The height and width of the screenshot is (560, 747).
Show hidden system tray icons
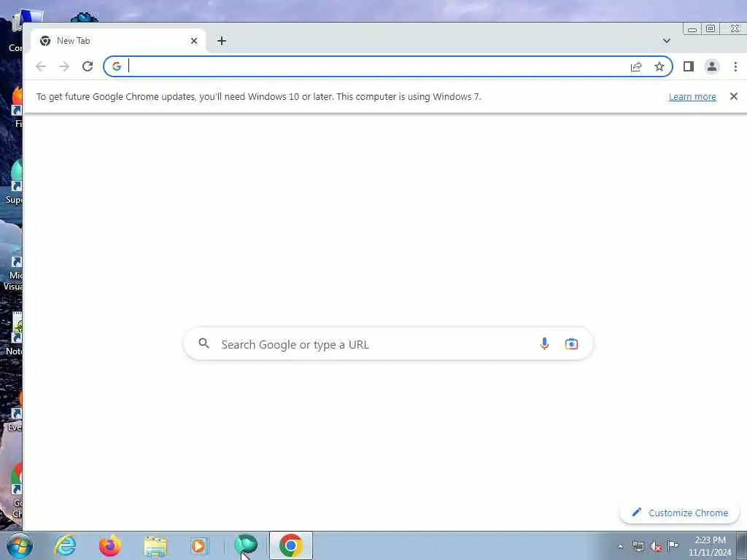tap(620, 546)
